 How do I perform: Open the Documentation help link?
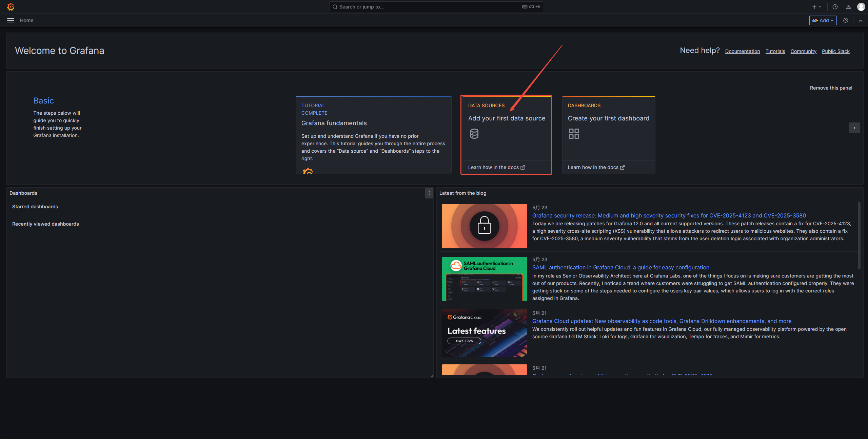coord(743,51)
